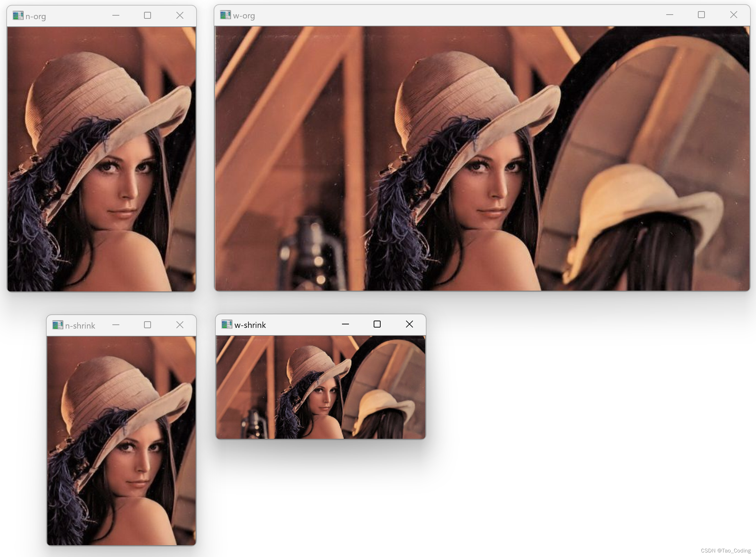
Task: Click the image inside n-shrink window
Action: click(121, 441)
